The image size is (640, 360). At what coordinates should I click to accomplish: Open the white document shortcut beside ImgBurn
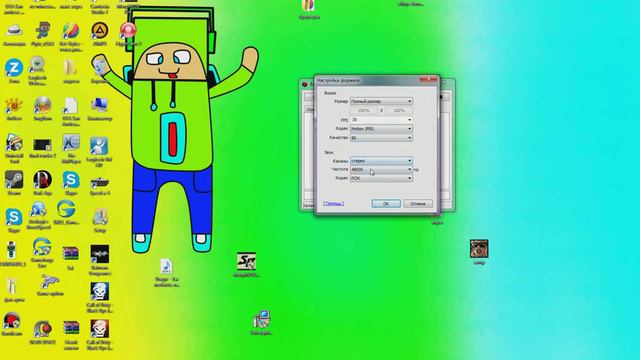71,105
